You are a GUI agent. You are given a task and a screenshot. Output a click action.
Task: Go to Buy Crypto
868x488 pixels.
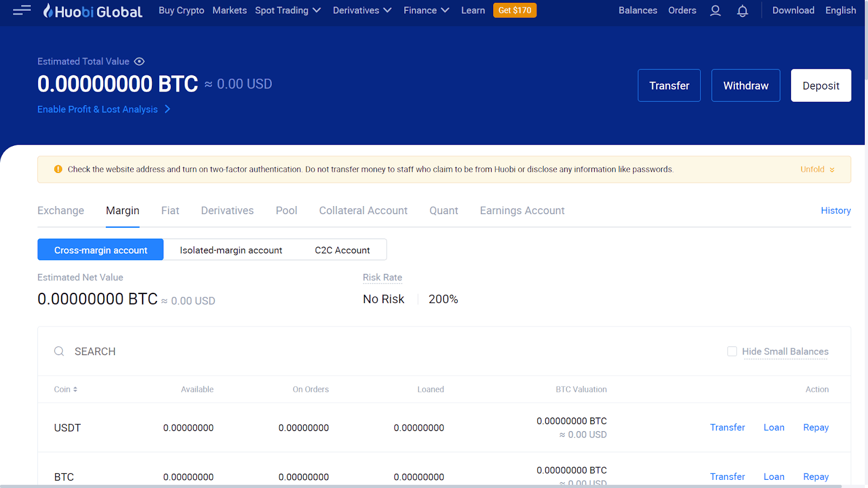coord(181,10)
